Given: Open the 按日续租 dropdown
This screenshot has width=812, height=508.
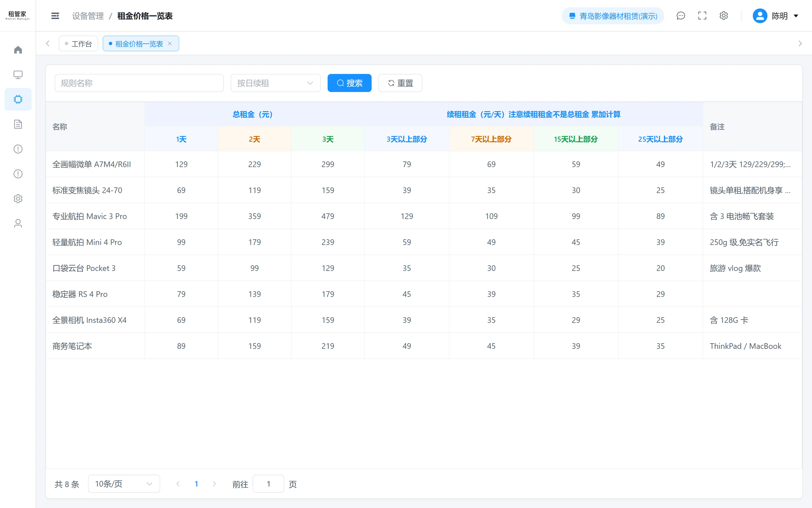Looking at the screenshot, I should [x=275, y=83].
